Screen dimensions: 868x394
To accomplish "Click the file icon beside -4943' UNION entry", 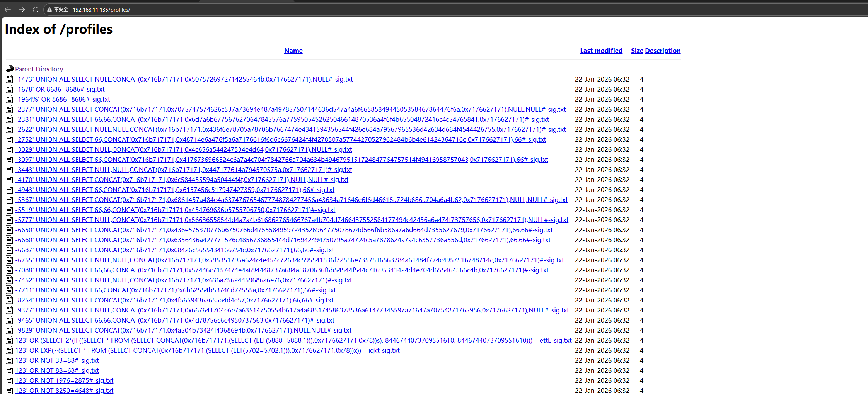I will pos(9,190).
